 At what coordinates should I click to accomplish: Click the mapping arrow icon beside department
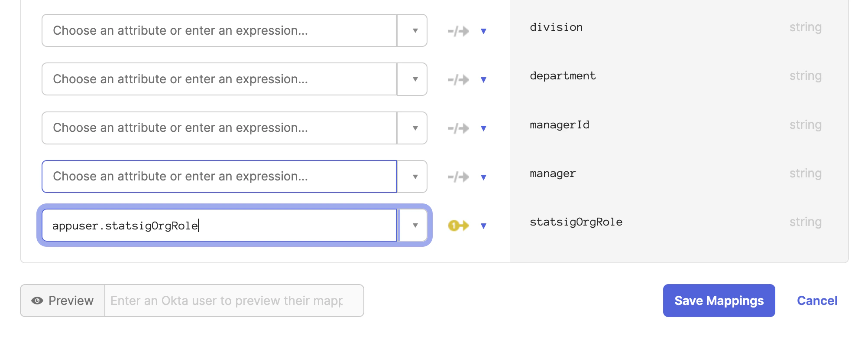[458, 79]
